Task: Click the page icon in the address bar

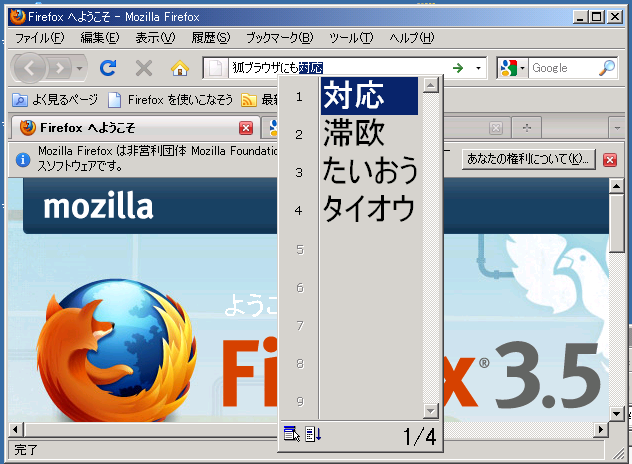Action: click(216, 68)
